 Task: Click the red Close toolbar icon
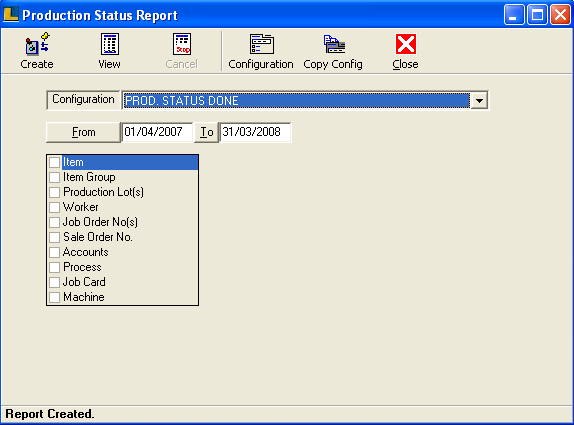[406, 44]
